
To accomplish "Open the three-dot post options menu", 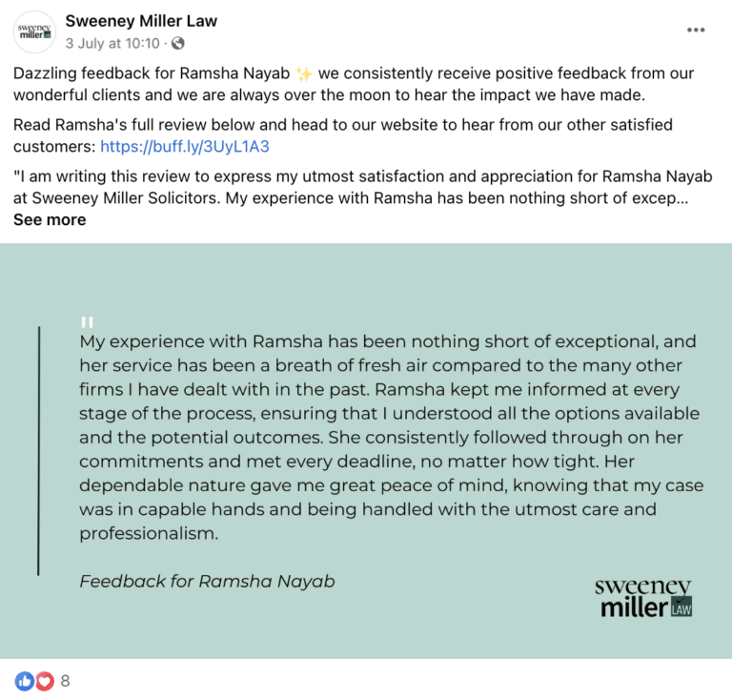I will [697, 31].
